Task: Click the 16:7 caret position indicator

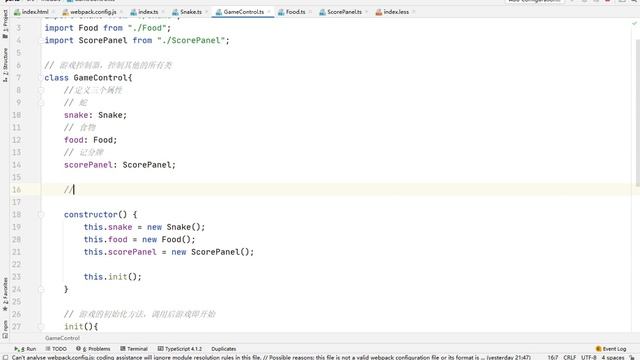Action: (553, 357)
